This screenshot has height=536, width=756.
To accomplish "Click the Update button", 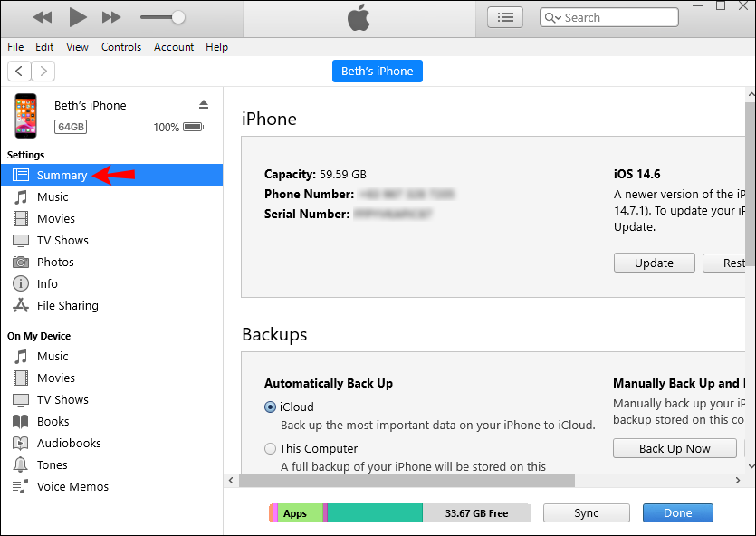I will click(x=655, y=263).
